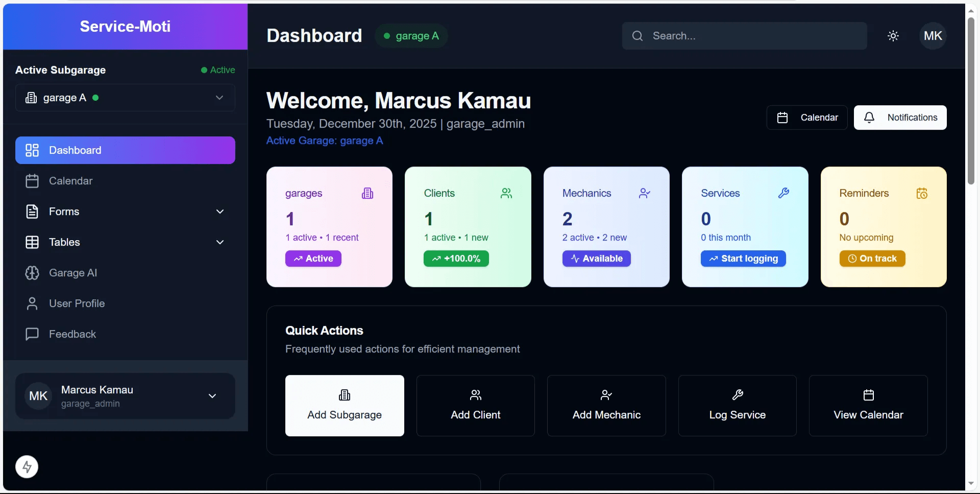This screenshot has height=494, width=980.
Task: Click the Mechanics user-check icon
Action: point(645,193)
